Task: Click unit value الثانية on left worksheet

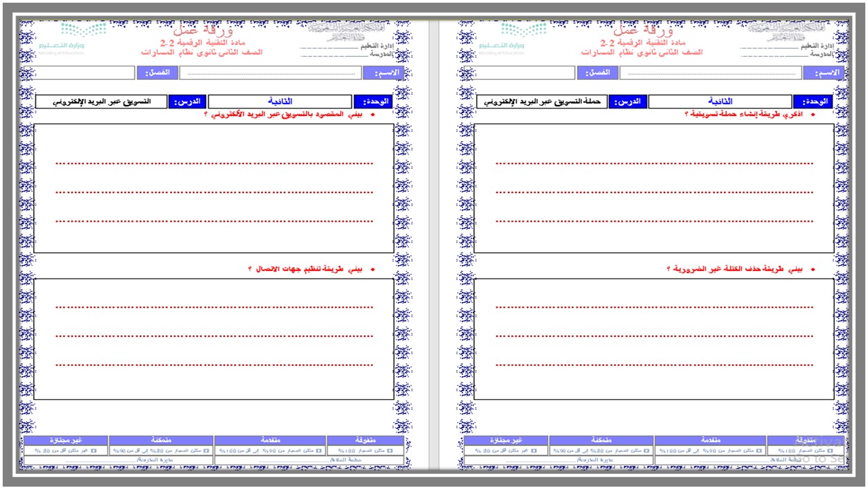Action: click(280, 102)
